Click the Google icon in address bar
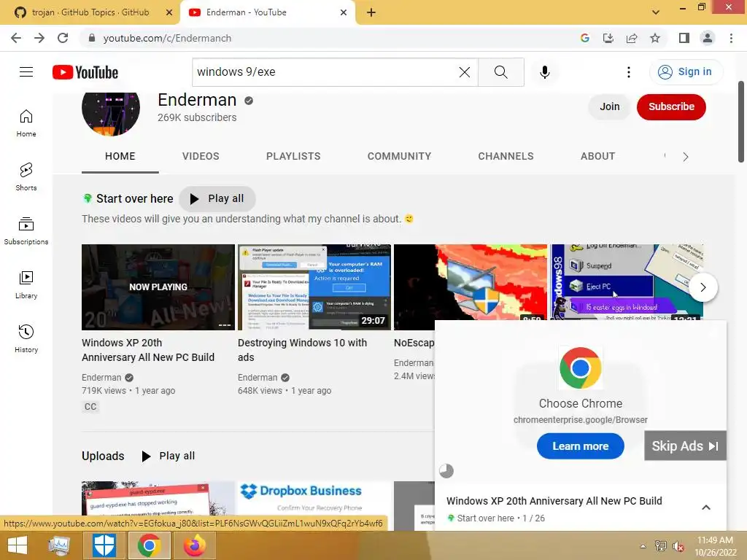The width and height of the screenshot is (747, 560). pos(585,38)
